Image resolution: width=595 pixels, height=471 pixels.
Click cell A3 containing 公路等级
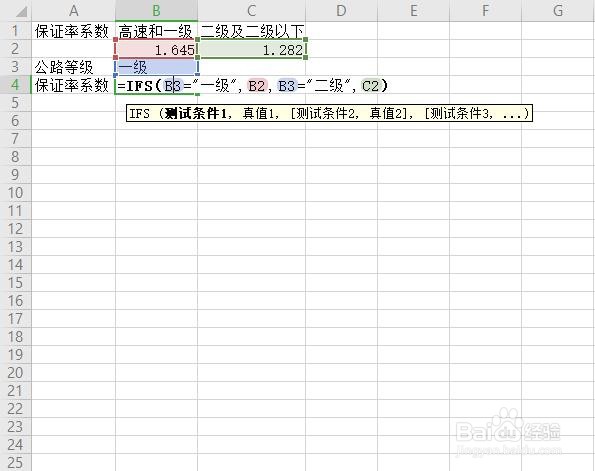74,67
